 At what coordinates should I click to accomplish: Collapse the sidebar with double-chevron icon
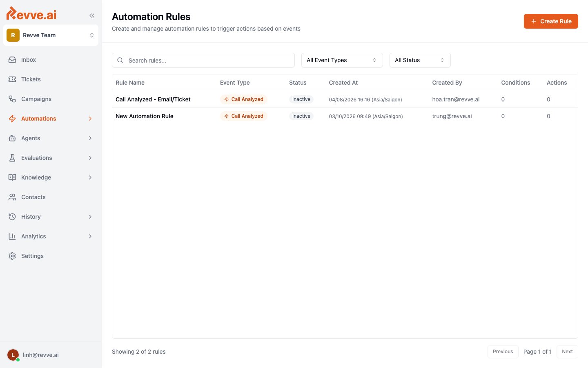(x=92, y=16)
